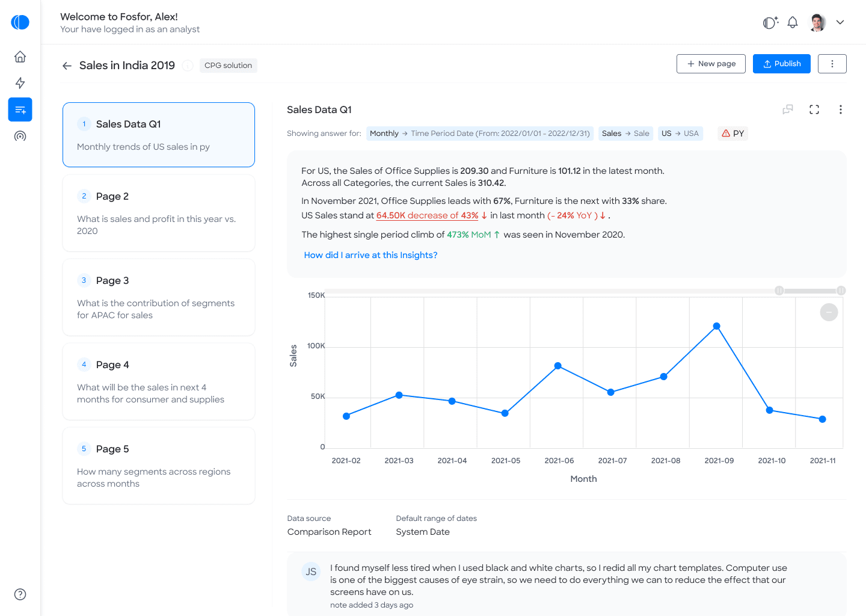866x616 pixels.
Task: Click the Sales → Sale filter chip
Action: coord(625,134)
